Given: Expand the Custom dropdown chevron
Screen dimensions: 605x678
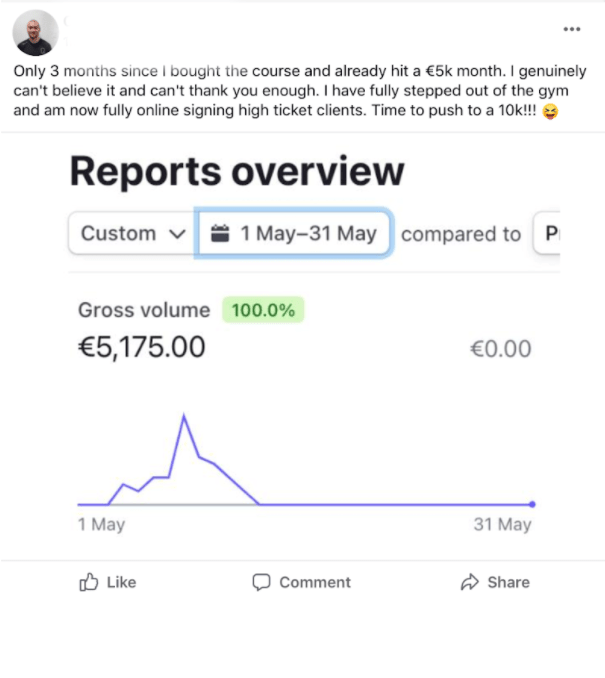Looking at the screenshot, I should coord(178,234).
